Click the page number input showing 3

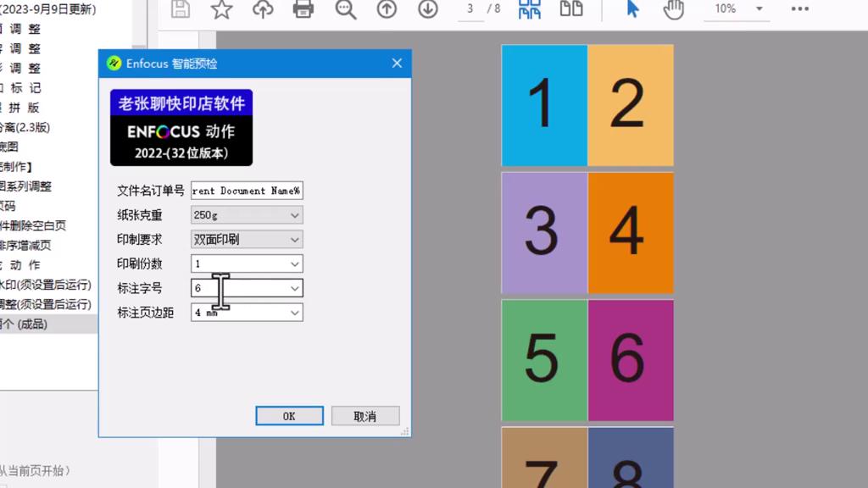(470, 9)
